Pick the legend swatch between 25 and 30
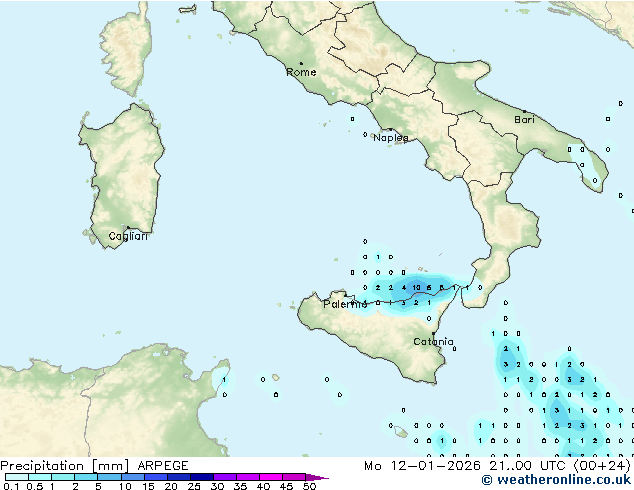The height and width of the screenshot is (490, 634). point(201,477)
